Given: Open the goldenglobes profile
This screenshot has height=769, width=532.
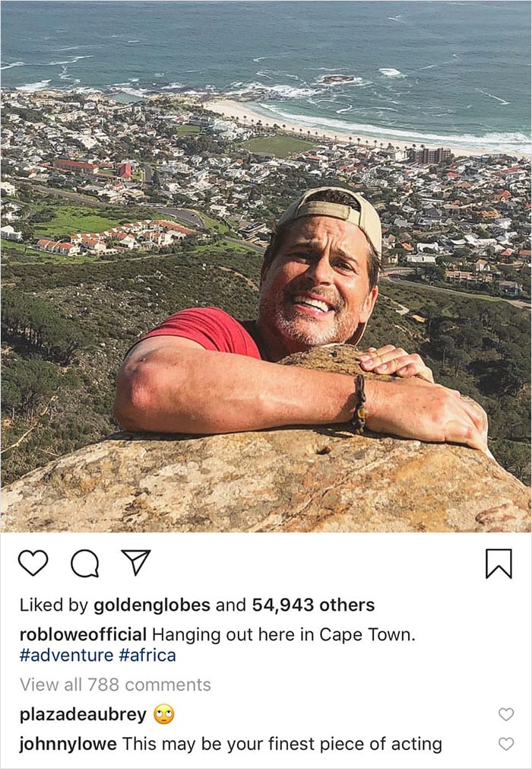Looking at the screenshot, I should point(151,605).
